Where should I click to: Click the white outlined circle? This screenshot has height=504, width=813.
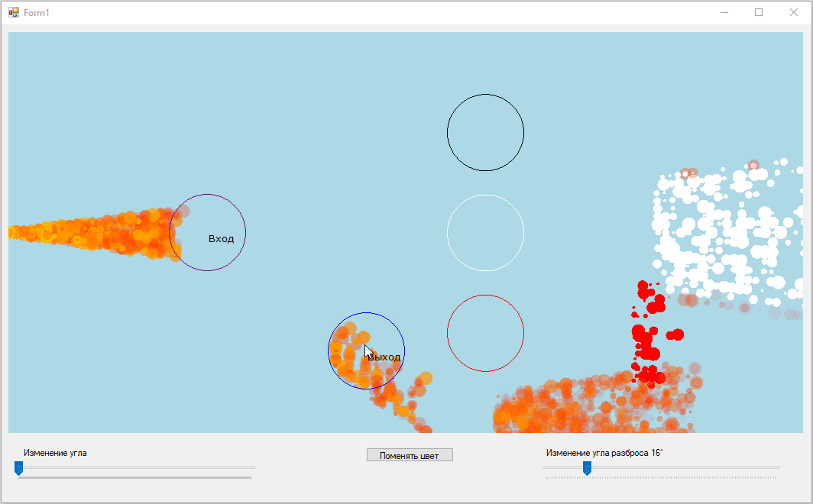pyautogui.click(x=485, y=233)
